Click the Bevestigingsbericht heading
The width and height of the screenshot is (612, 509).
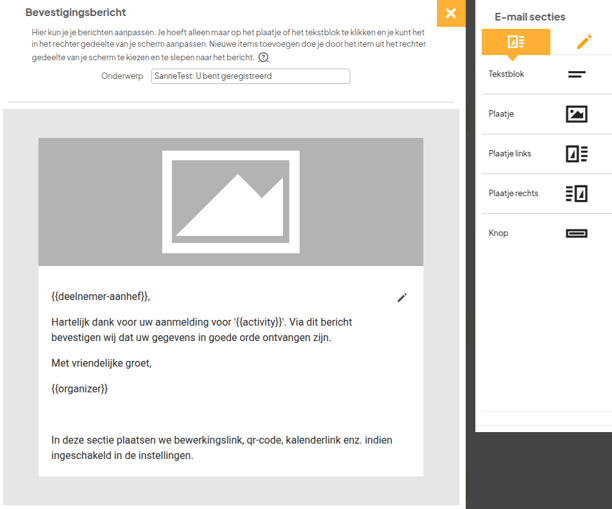[75, 12]
